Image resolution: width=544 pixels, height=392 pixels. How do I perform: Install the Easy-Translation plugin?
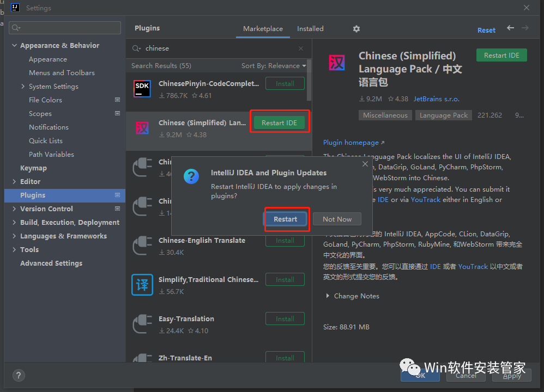coord(285,319)
